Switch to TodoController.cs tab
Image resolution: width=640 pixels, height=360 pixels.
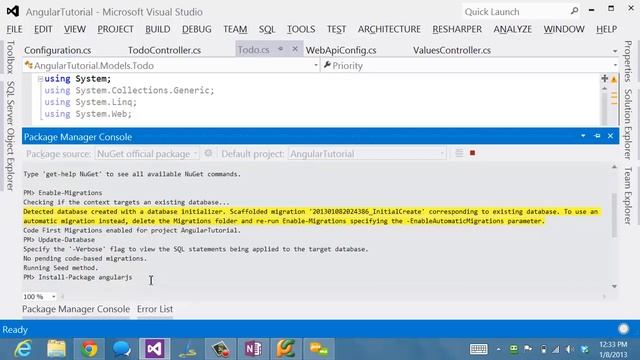click(x=164, y=50)
